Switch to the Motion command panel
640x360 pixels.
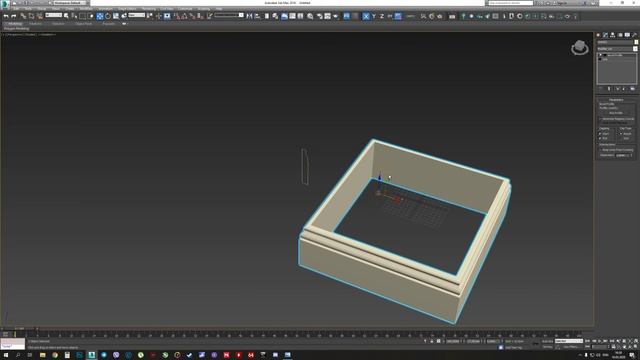(620, 35)
